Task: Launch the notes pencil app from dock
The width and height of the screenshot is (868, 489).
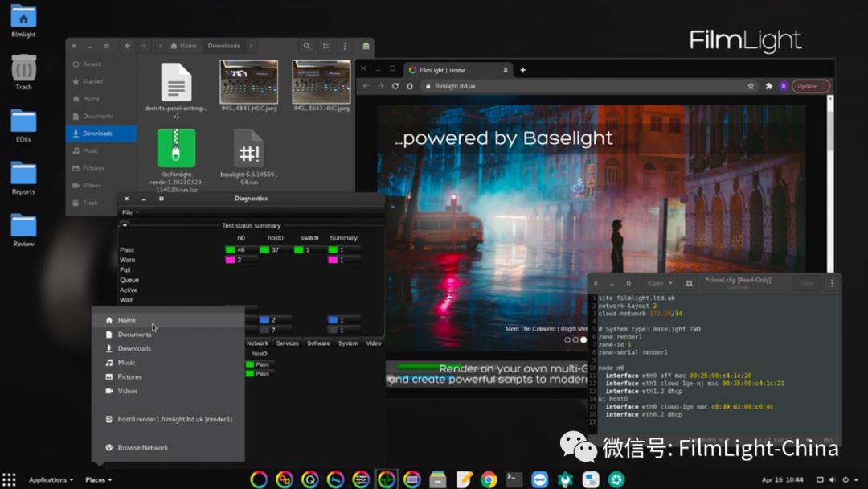Action: pyautogui.click(x=464, y=479)
